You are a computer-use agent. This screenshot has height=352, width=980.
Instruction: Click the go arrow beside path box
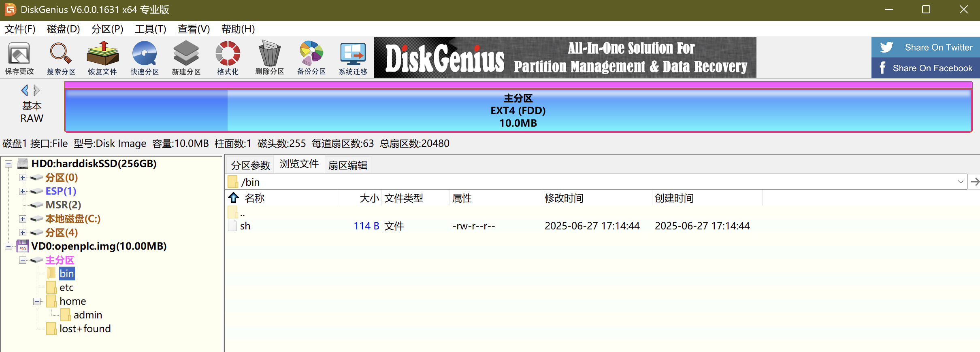(975, 182)
